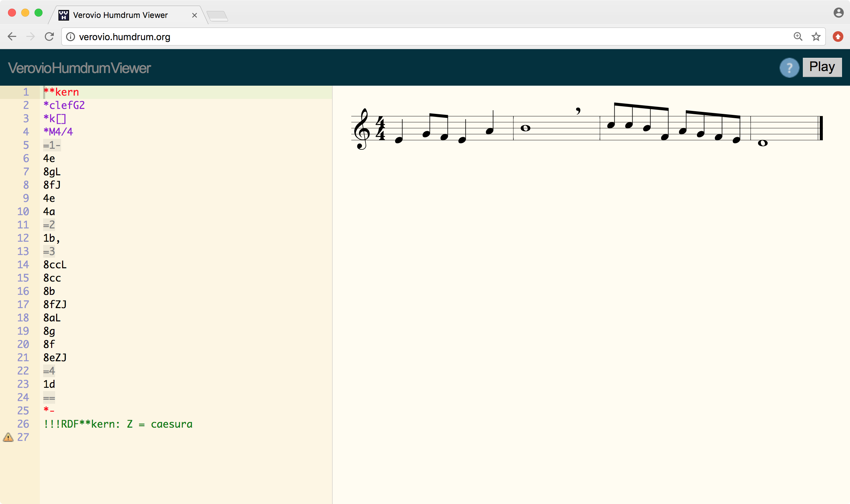Click the token 4e on line 6
Viewport: 850px width, 504px height.
click(49, 158)
